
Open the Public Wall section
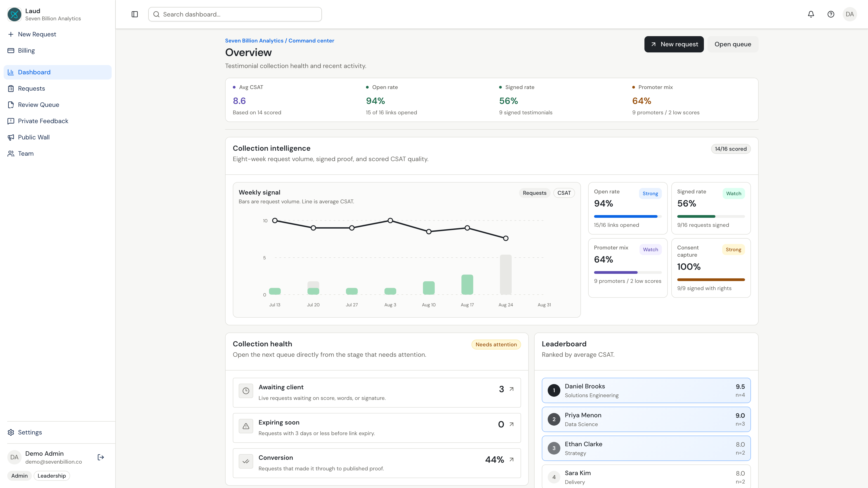pos(58,137)
